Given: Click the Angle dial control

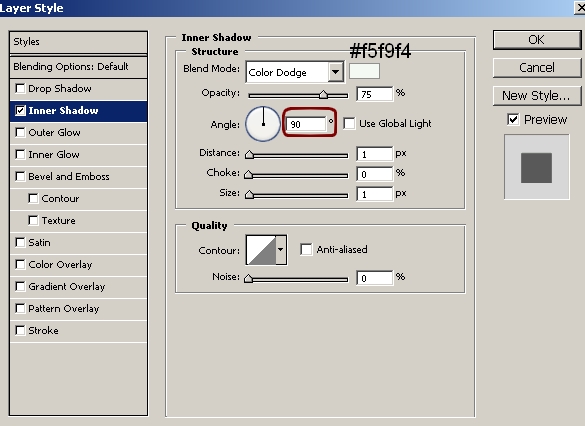Looking at the screenshot, I should 263,124.
